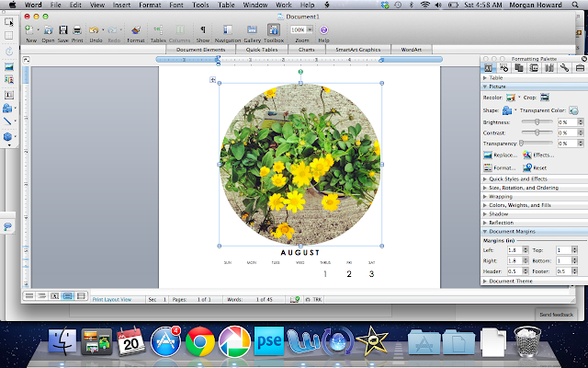Open the Project Palette briefcase tab
Viewport: 588px width, 368px height.
tap(580, 67)
